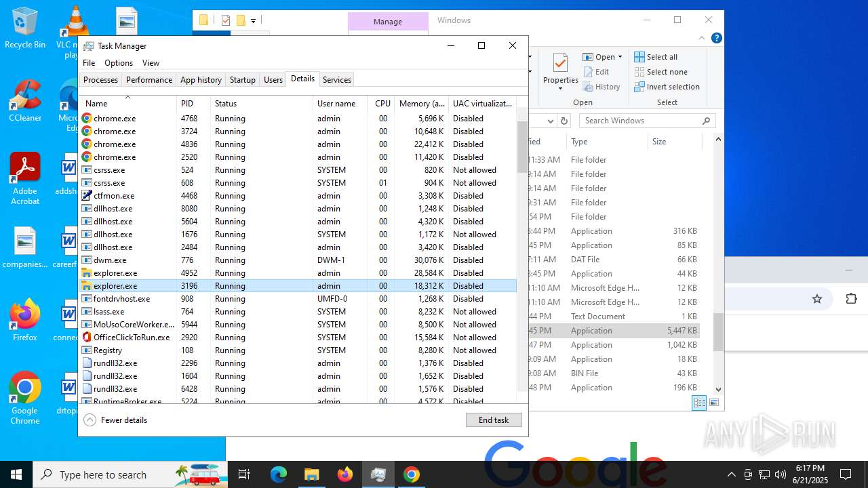Collapse the Explorer ribbon chevron
Image resolution: width=868 pixels, height=488 pixels.
coord(701,38)
